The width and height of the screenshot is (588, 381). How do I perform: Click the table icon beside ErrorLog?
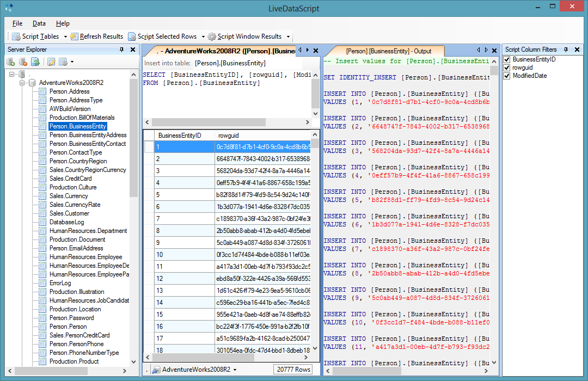click(x=43, y=283)
